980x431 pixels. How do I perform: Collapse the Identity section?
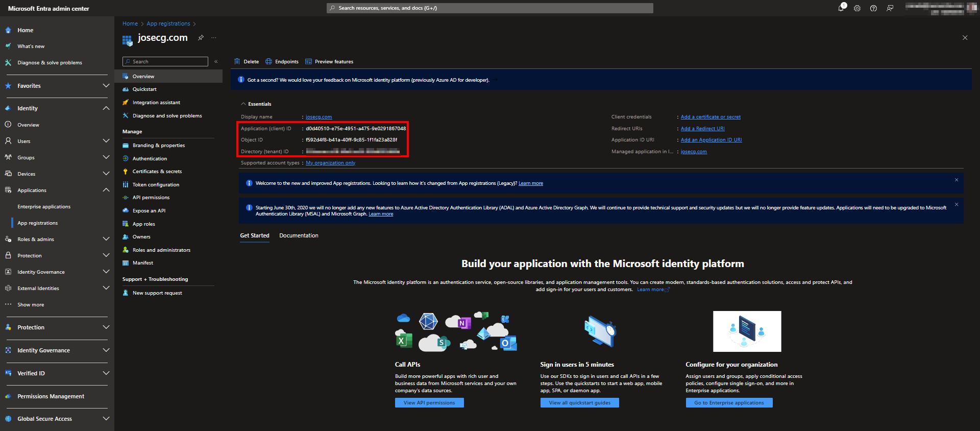tap(106, 108)
